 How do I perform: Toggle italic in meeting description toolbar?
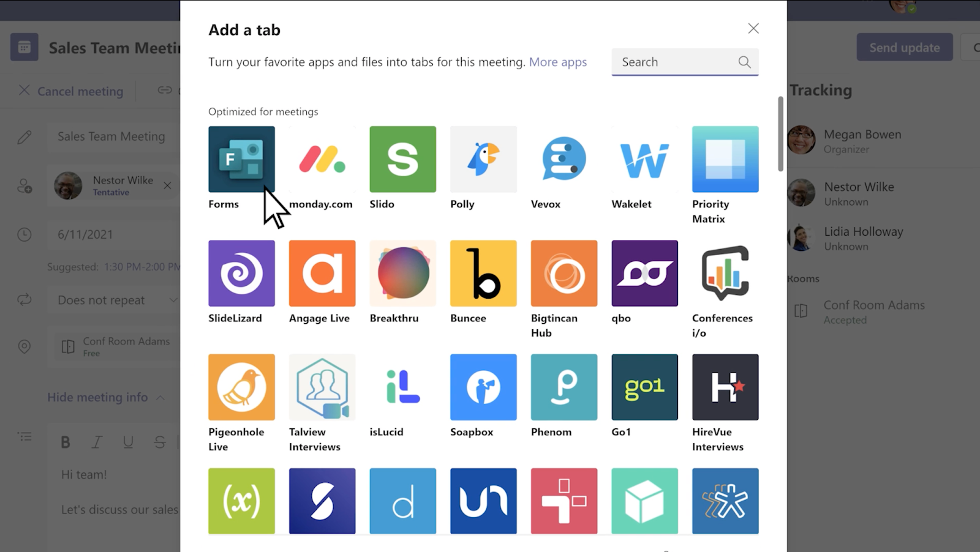tap(97, 442)
